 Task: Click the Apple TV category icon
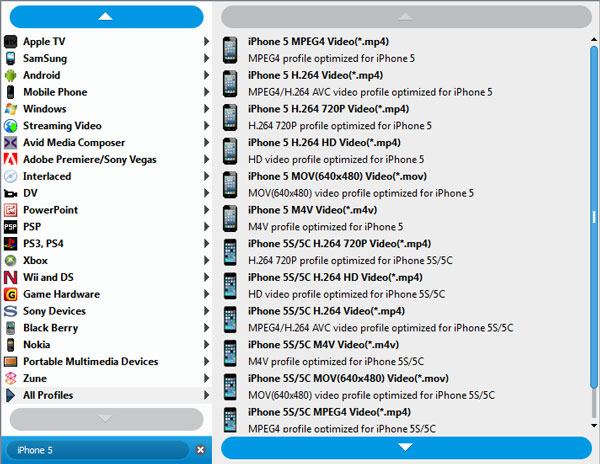(x=10, y=41)
